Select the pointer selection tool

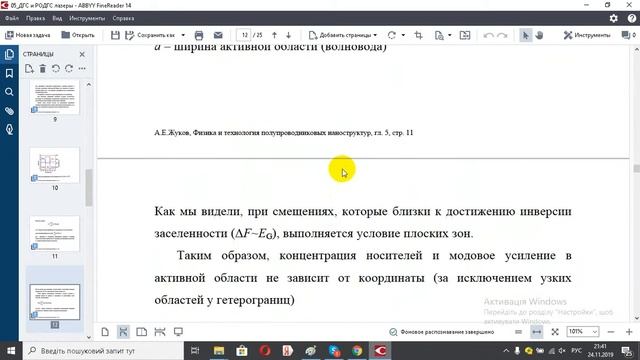(526, 36)
